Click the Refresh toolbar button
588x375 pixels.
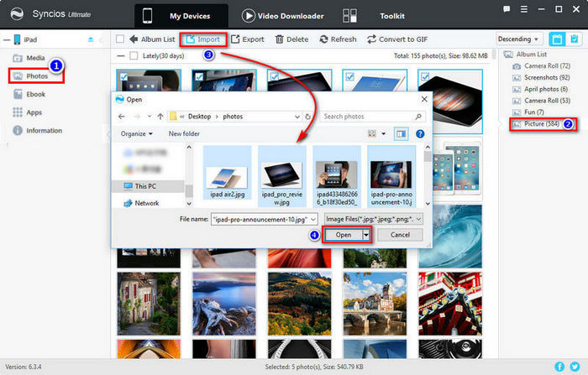338,39
